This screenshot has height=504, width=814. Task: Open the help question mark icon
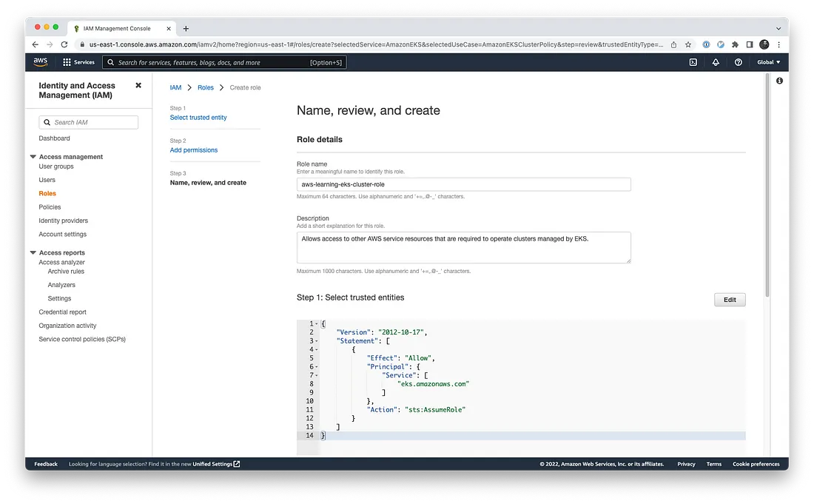tap(739, 62)
